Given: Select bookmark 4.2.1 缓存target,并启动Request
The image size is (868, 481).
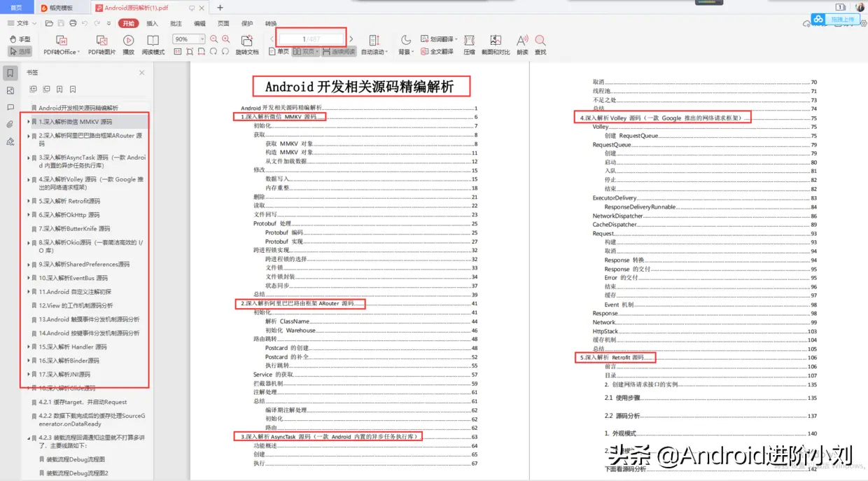Looking at the screenshot, I should [83, 402].
